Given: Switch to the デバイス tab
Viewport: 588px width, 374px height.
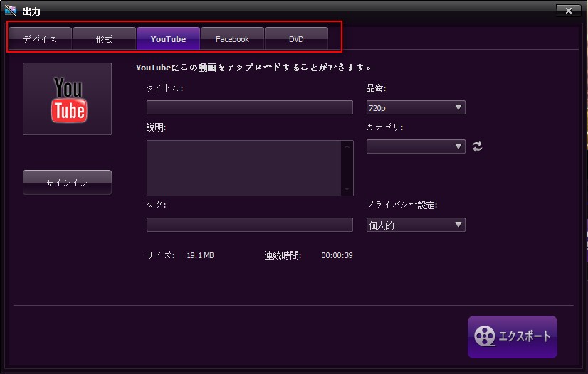Looking at the screenshot, I should (x=40, y=38).
